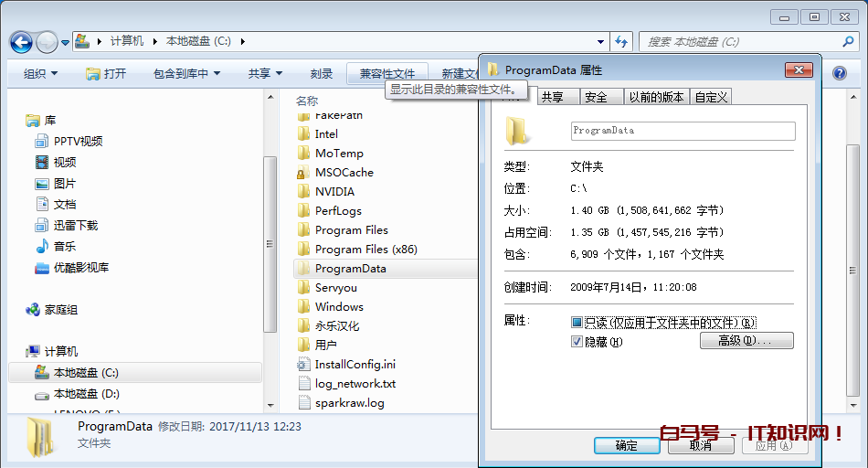The height and width of the screenshot is (468, 868).
Task: Select the ProgramData folder in file list
Action: (386, 269)
